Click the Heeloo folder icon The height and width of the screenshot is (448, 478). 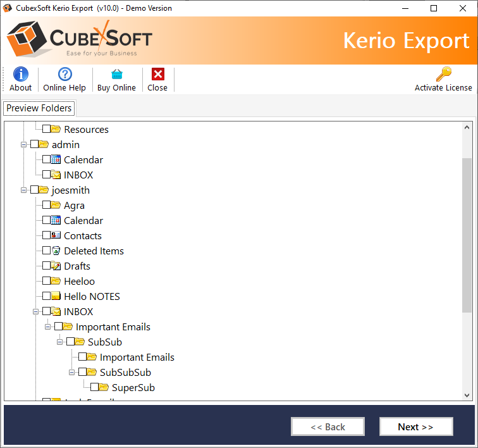[56, 281]
